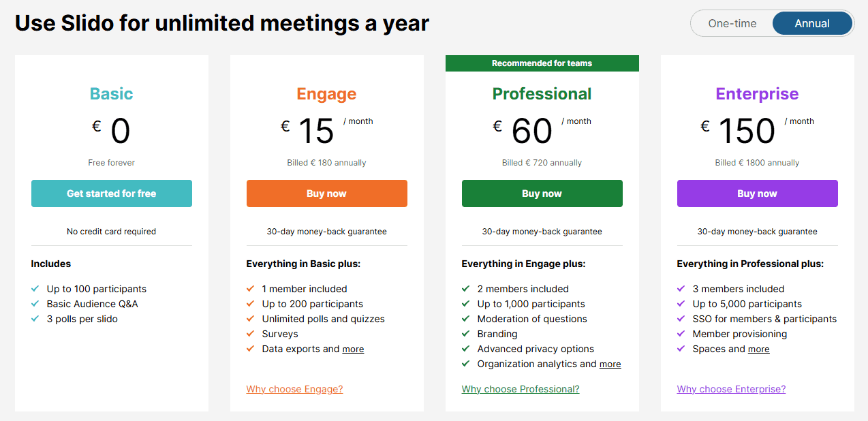Click the Recommended for teams banner
868x421 pixels.
click(542, 63)
